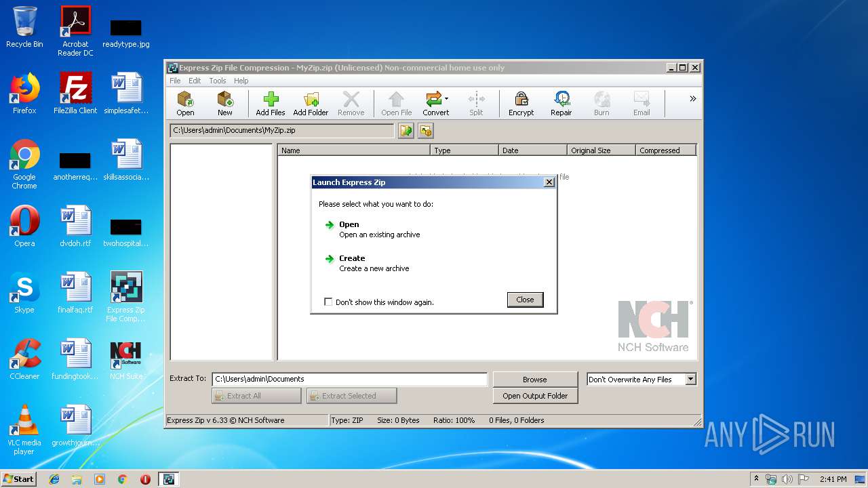Show hidden tray icons arrow
868x488 pixels.
tap(756, 479)
